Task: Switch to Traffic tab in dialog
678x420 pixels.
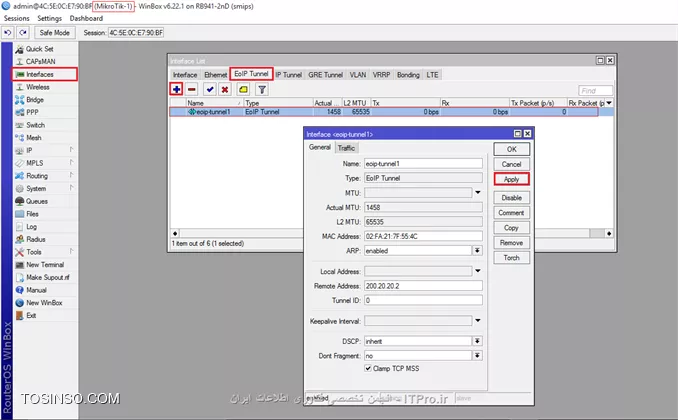Action: pos(346,148)
